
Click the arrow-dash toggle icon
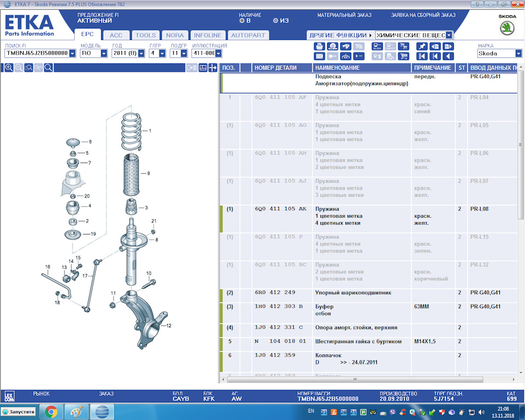(358, 56)
